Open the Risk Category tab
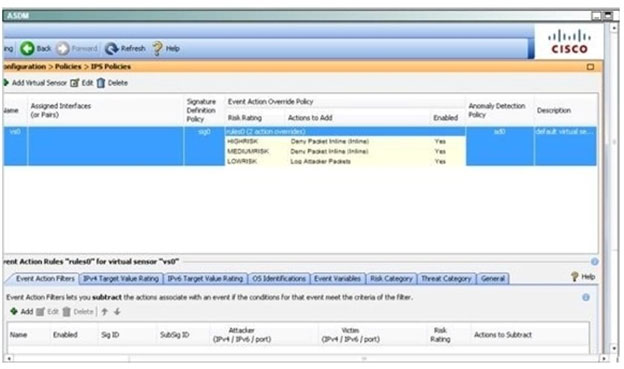This screenshot has height=369, width=624. click(x=391, y=279)
